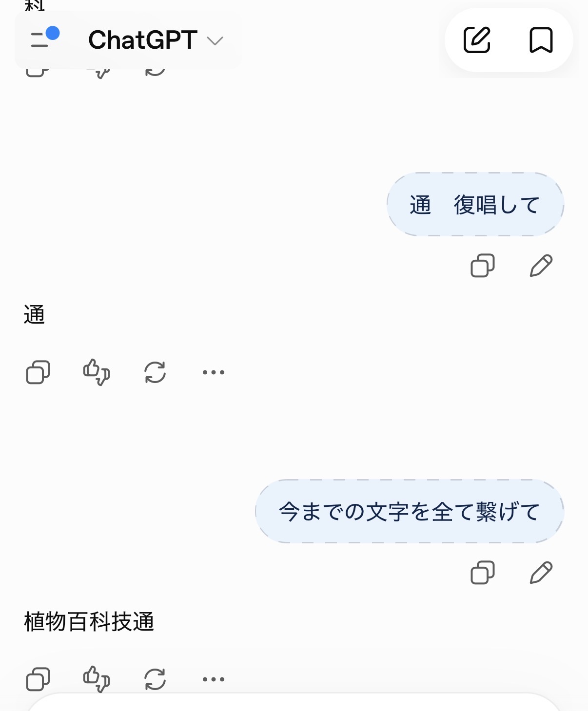Regenerate the '通' assistant response
The width and height of the screenshot is (588, 711).
coord(155,372)
